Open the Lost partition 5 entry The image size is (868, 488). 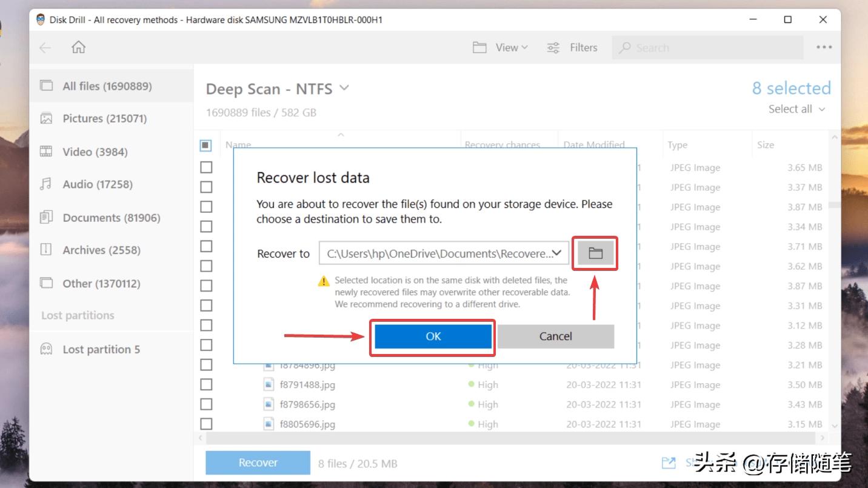click(101, 349)
